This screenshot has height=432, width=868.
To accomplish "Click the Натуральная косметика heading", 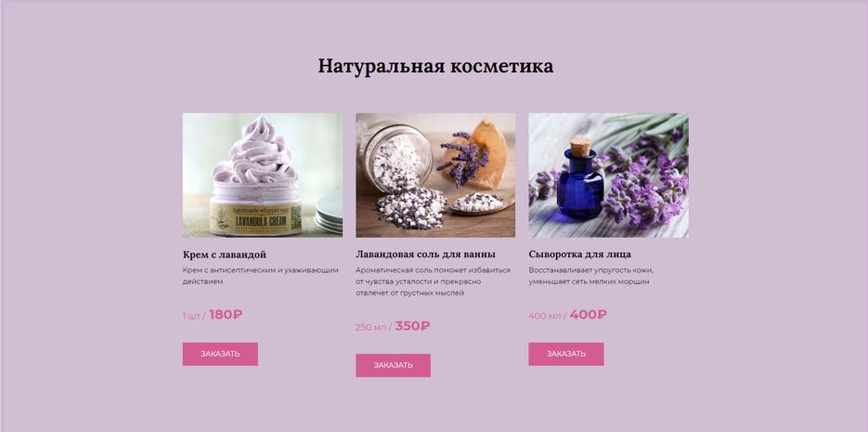I will 435,67.
